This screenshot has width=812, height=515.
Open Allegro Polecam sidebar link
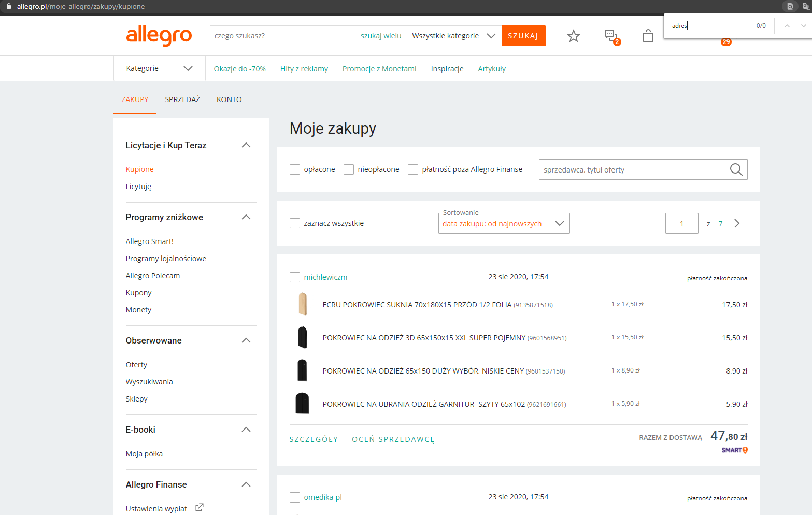click(152, 276)
